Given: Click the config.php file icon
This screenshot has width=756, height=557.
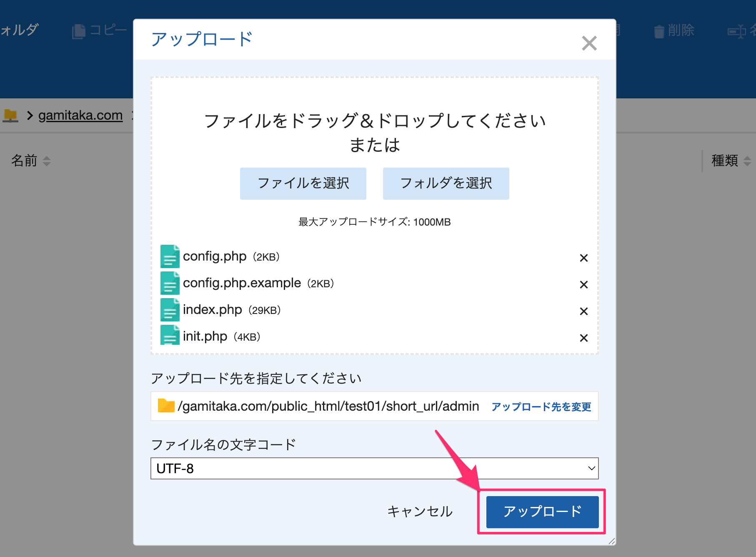Looking at the screenshot, I should [170, 256].
